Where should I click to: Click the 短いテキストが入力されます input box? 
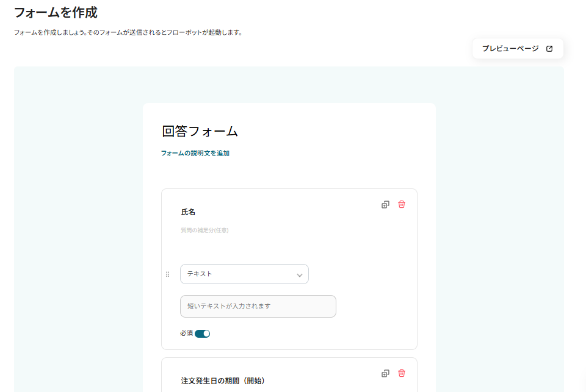[258, 306]
